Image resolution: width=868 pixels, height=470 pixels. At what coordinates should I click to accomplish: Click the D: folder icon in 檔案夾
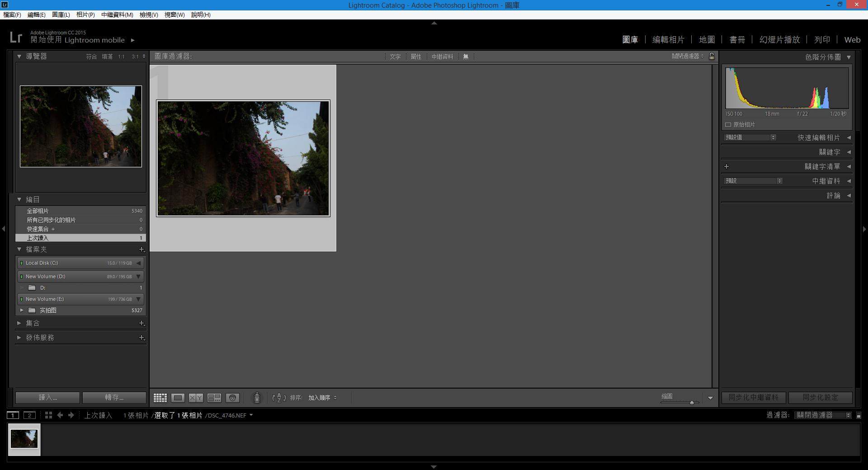pos(32,288)
